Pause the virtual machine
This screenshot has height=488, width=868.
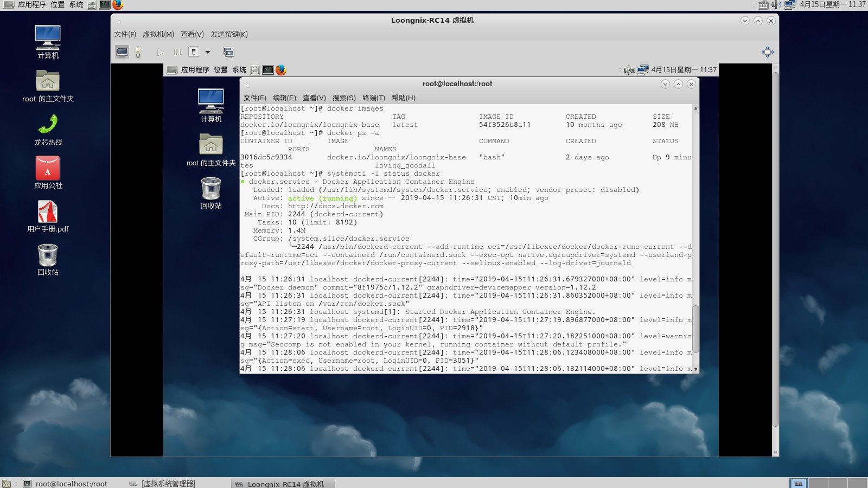177,52
